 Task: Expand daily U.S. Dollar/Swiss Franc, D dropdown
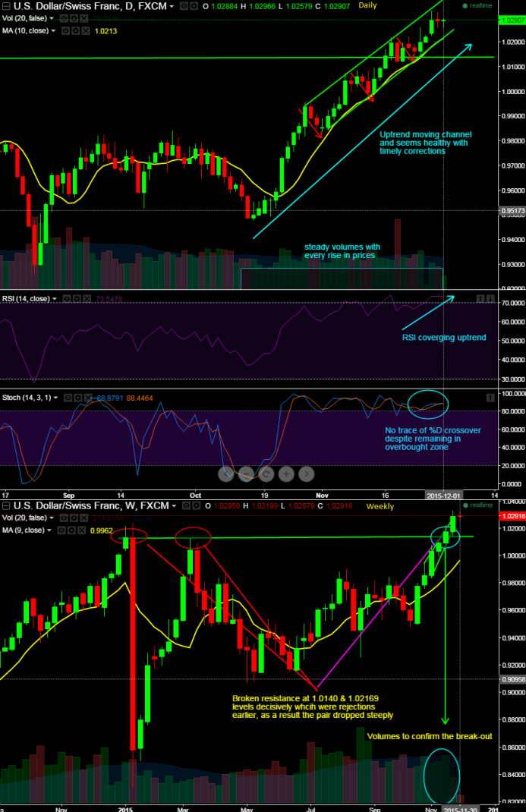(172, 7)
